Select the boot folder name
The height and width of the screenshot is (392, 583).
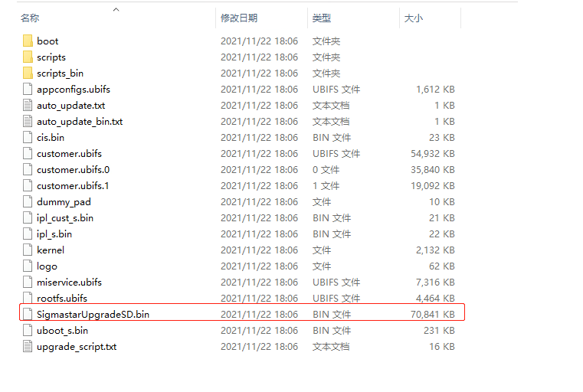click(x=47, y=41)
